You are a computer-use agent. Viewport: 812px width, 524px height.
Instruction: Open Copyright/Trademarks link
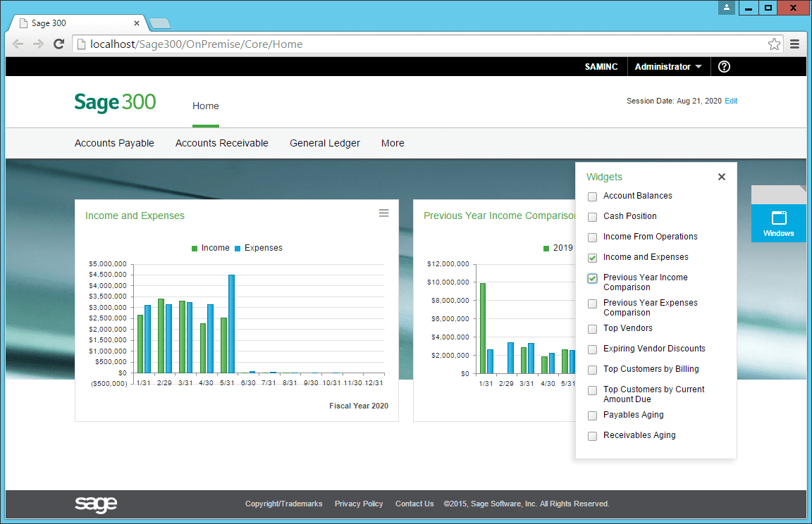pos(284,504)
